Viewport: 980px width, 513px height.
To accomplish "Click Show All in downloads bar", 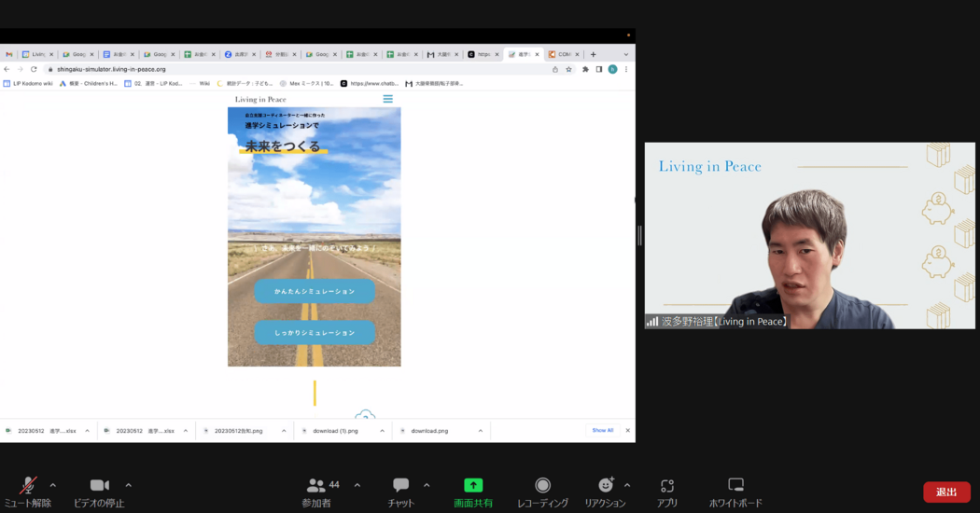I will pyautogui.click(x=603, y=430).
